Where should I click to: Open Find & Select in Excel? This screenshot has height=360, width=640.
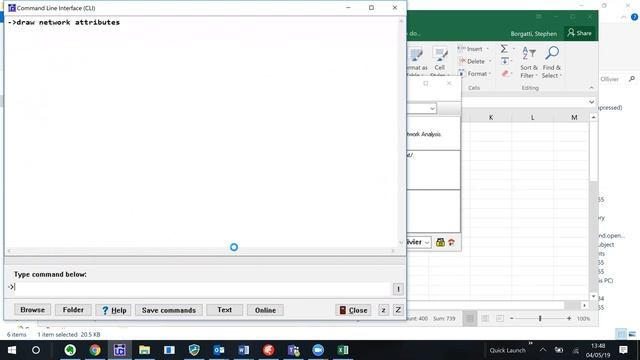pyautogui.click(x=552, y=62)
